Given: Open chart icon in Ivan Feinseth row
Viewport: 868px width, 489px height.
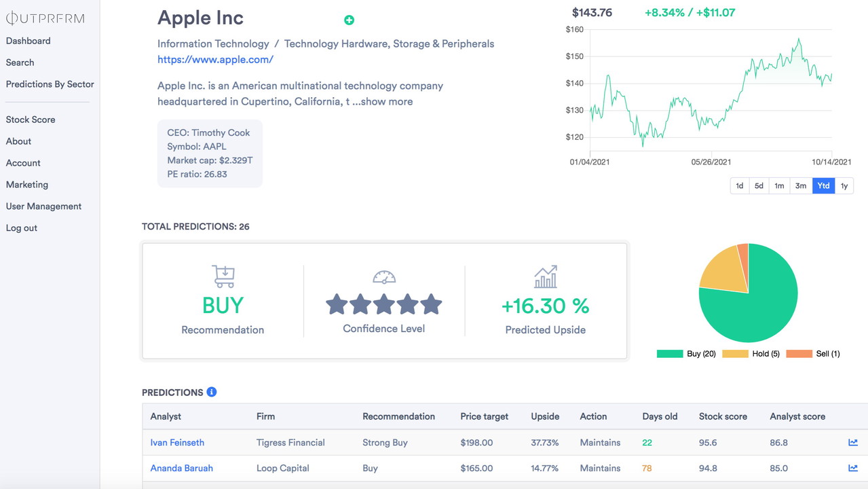Looking at the screenshot, I should coord(853,442).
